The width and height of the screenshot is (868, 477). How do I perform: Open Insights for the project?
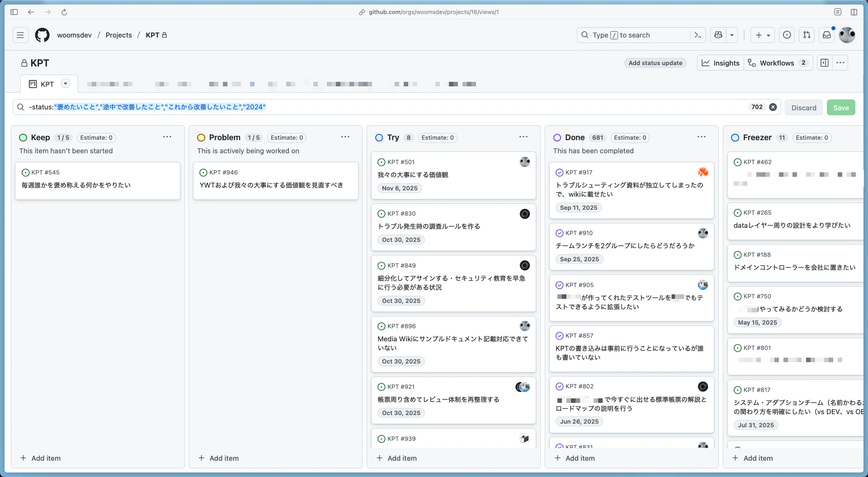720,63
